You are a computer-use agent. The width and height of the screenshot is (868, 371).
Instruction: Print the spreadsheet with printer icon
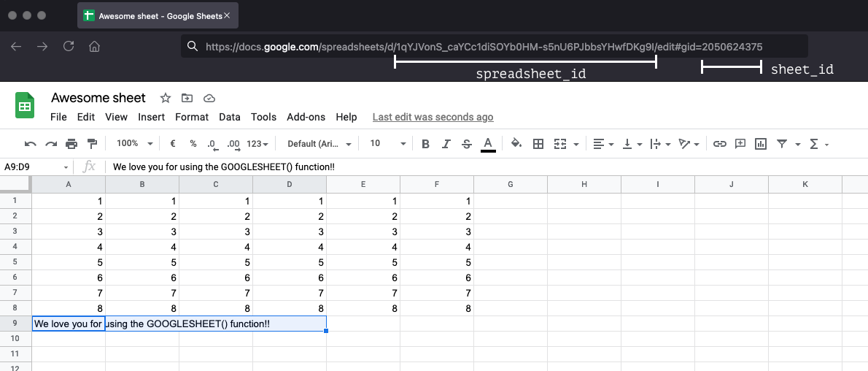point(71,144)
